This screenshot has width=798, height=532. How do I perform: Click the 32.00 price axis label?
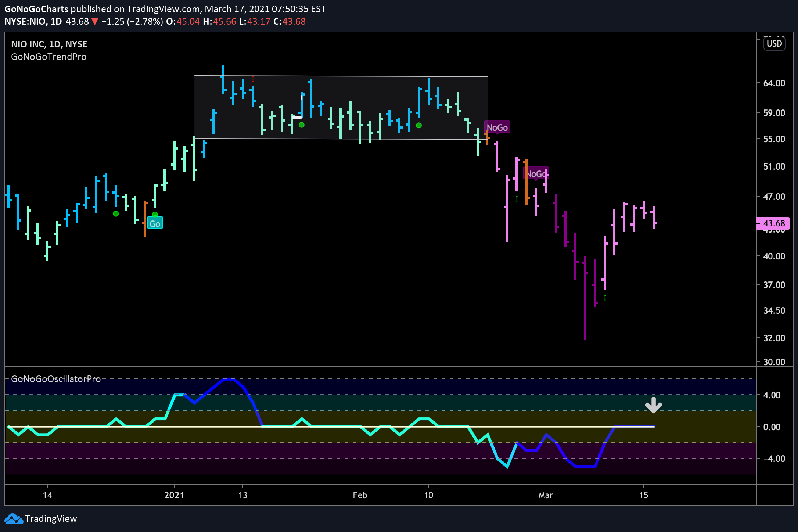tap(774, 338)
